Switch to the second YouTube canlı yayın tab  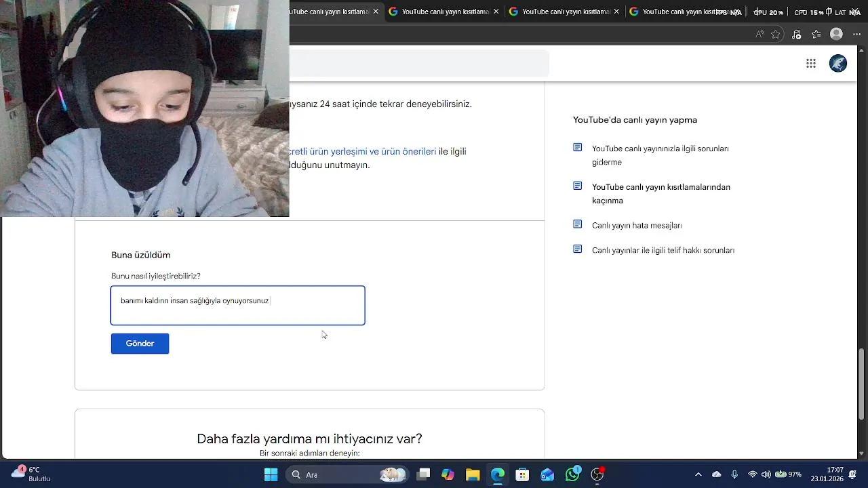tap(441, 12)
